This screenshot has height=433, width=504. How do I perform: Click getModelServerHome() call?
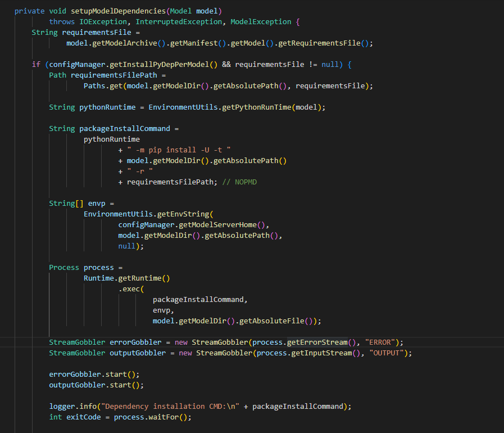(222, 225)
